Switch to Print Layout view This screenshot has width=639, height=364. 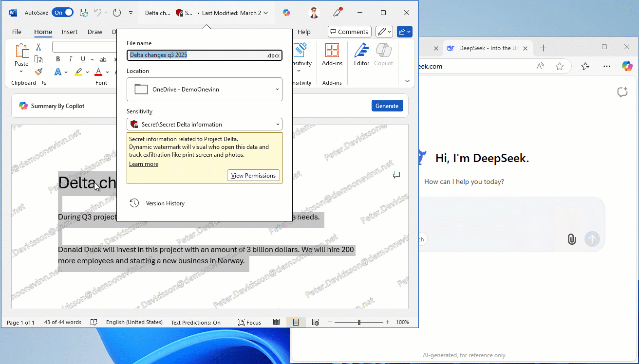[x=296, y=322]
